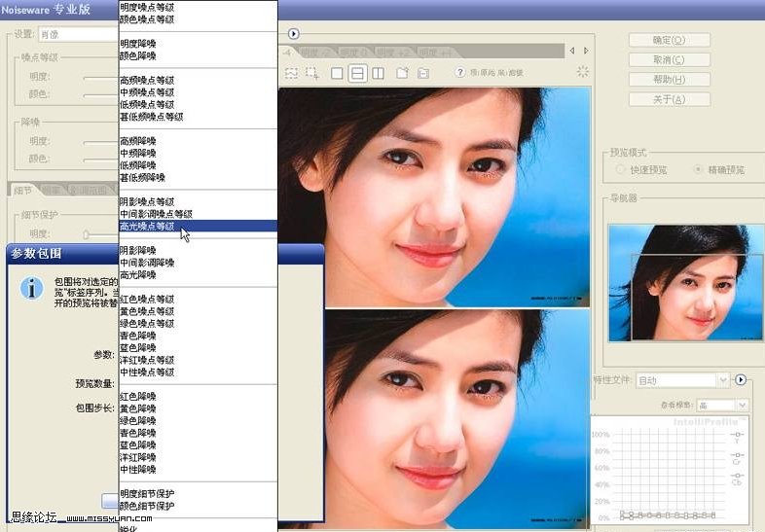This screenshot has height=532, width=765.
Task: Switch to the 细节 tab
Action: click(23, 190)
